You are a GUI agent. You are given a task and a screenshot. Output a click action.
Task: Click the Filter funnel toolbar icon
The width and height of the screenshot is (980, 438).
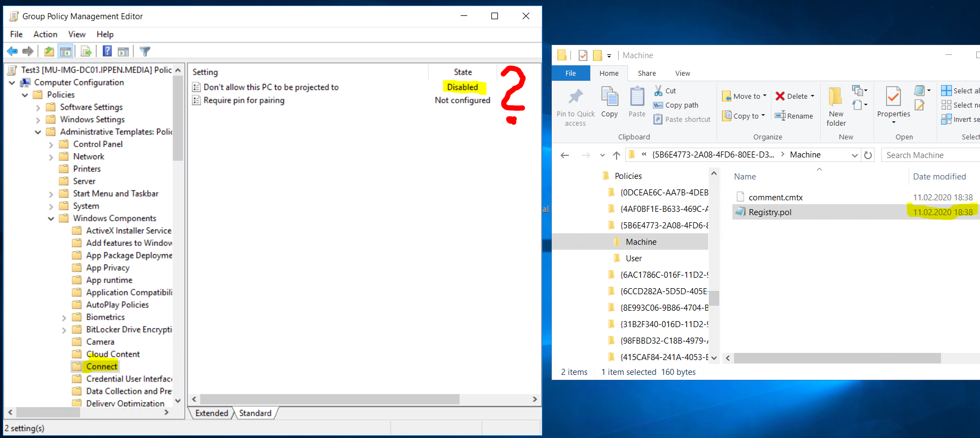click(x=145, y=52)
